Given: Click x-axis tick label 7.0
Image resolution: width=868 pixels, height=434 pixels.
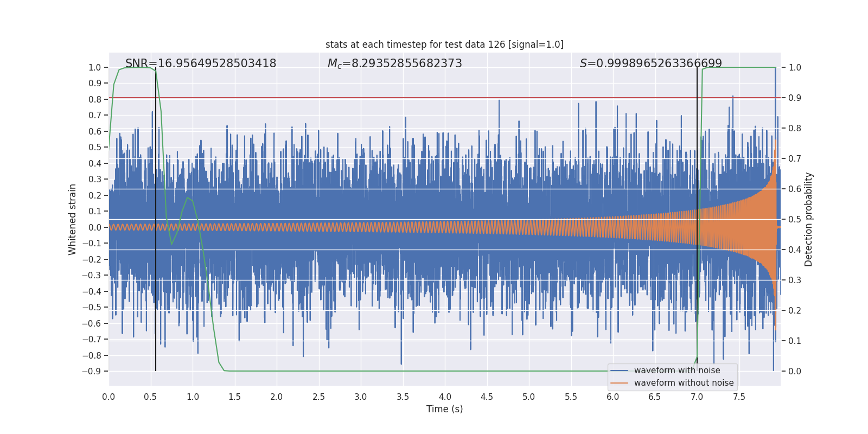Looking at the screenshot, I should point(697,397).
